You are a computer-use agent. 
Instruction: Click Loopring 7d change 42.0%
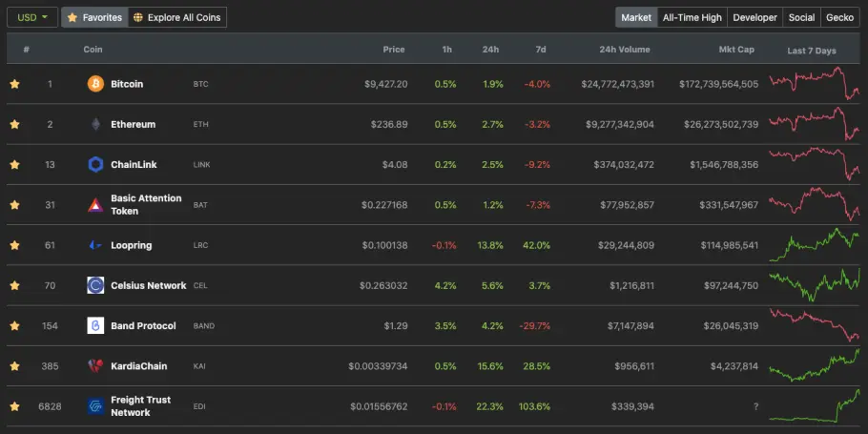click(x=536, y=245)
